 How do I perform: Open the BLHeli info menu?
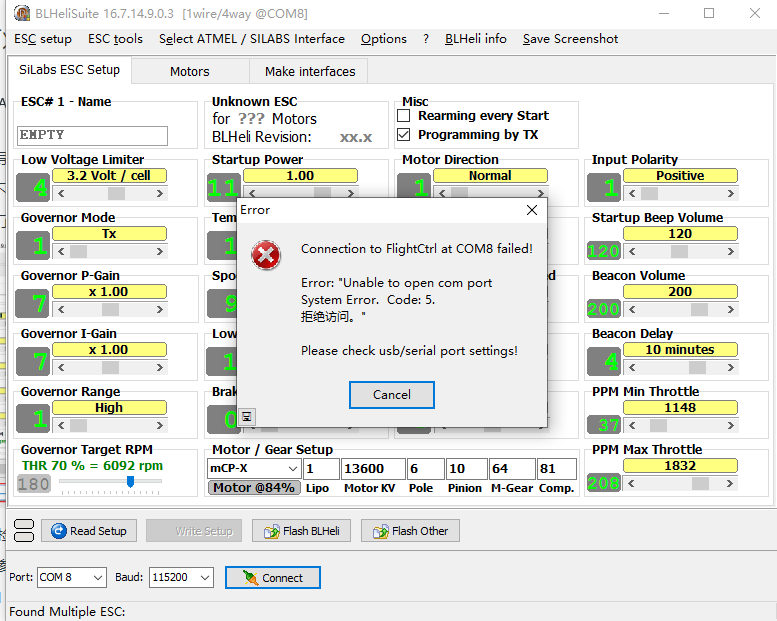[x=476, y=39]
